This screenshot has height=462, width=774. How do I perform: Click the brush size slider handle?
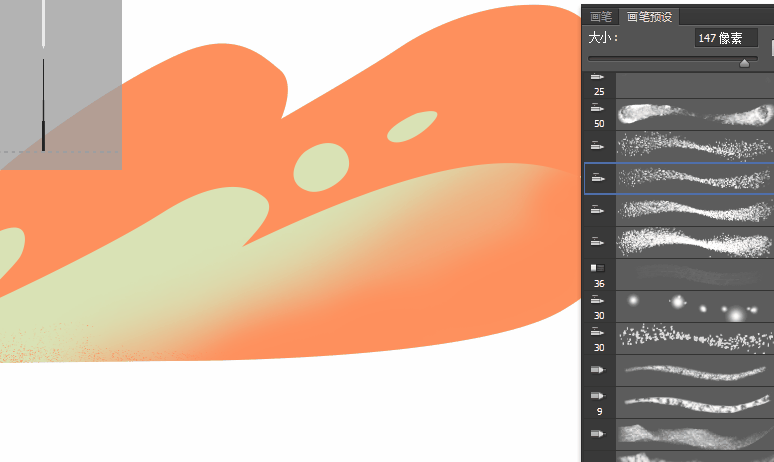[x=744, y=63]
